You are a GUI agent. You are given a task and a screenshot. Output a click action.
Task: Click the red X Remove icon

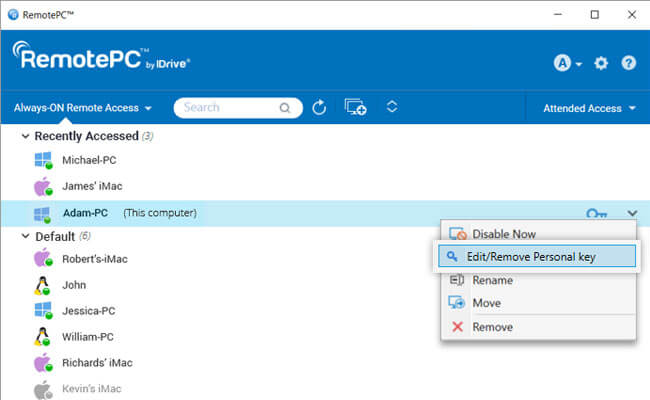coord(457,327)
